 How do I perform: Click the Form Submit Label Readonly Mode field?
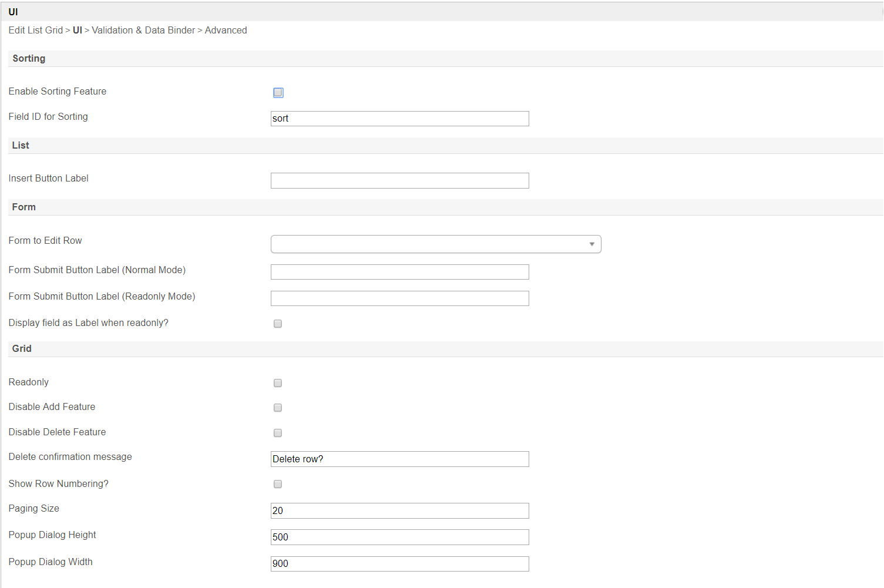399,298
